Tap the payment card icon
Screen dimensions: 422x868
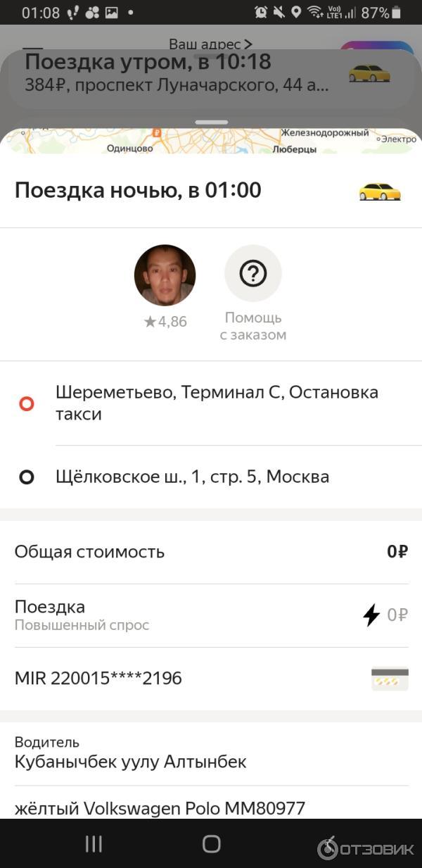point(390,679)
